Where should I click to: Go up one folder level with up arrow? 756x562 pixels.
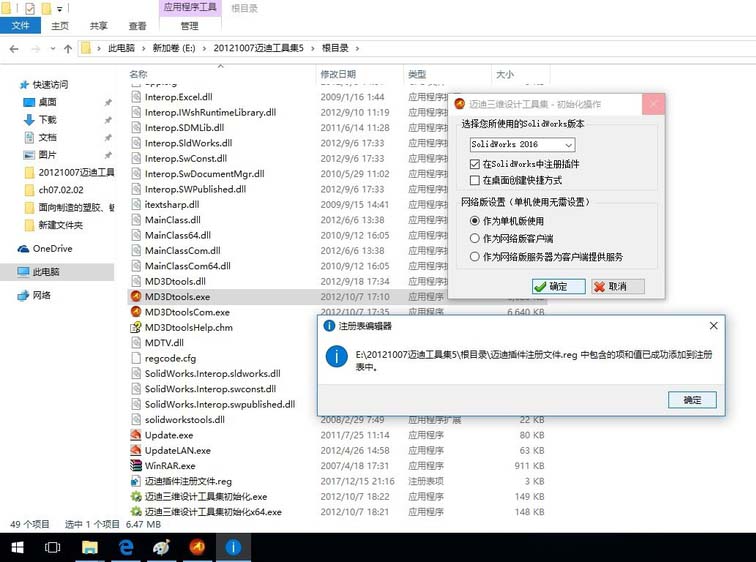click(68, 49)
